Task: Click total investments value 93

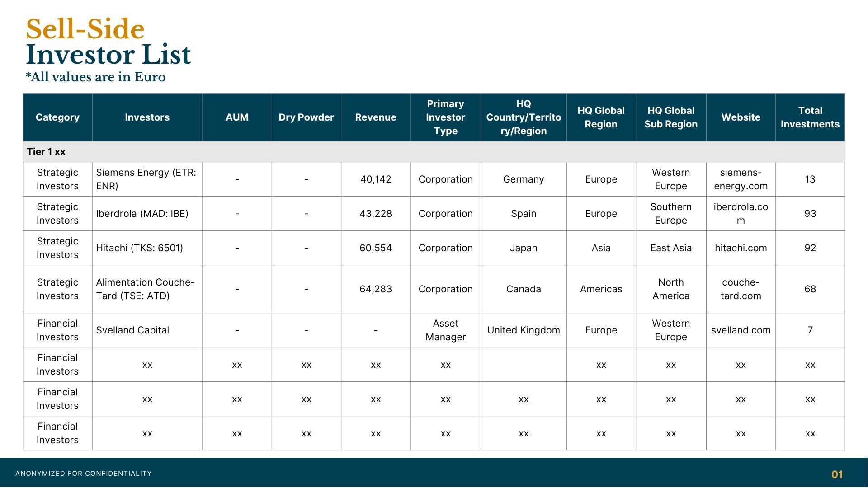Action: point(810,214)
